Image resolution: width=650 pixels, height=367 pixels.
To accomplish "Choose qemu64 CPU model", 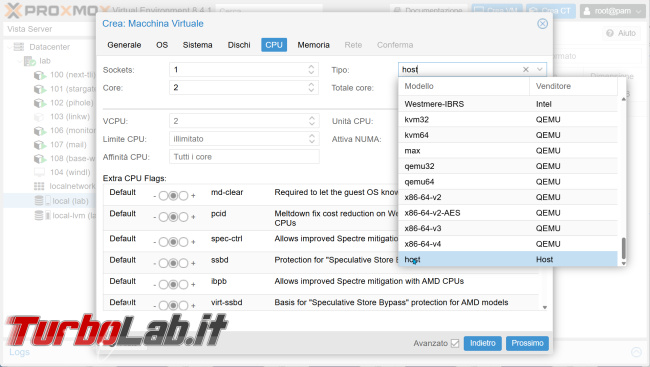I will (x=508, y=182).
